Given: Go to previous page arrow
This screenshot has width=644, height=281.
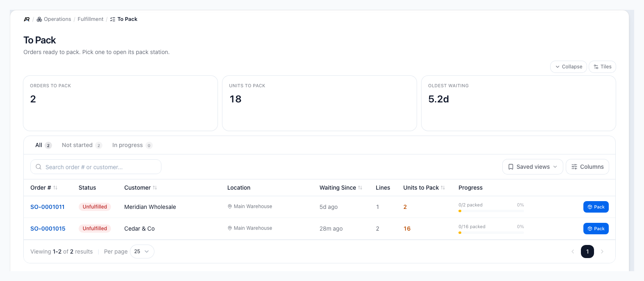Looking at the screenshot, I should click(x=573, y=252).
